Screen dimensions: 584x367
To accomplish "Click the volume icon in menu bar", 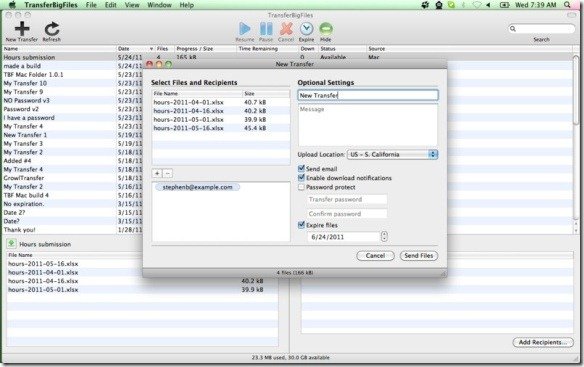I will 488,5.
